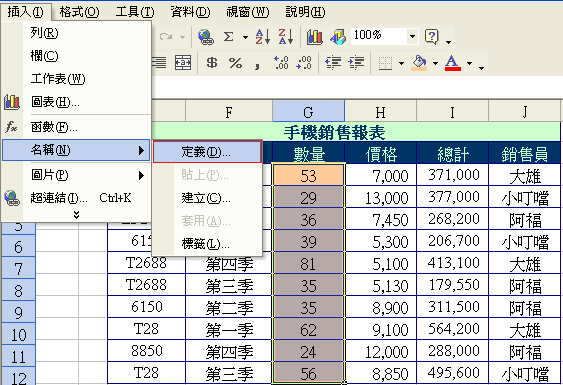Click the Borders icon

click(385, 63)
